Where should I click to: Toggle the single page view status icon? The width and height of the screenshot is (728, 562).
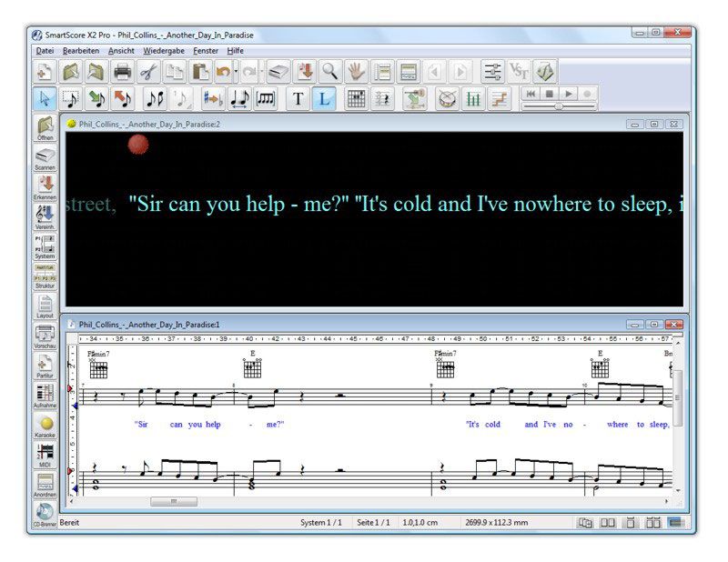630,523
